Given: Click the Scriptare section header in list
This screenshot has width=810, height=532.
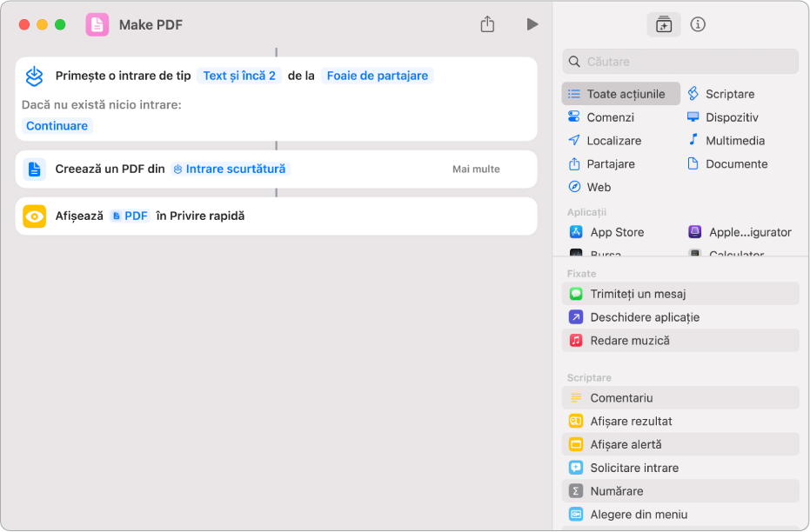Looking at the screenshot, I should pos(589,378).
